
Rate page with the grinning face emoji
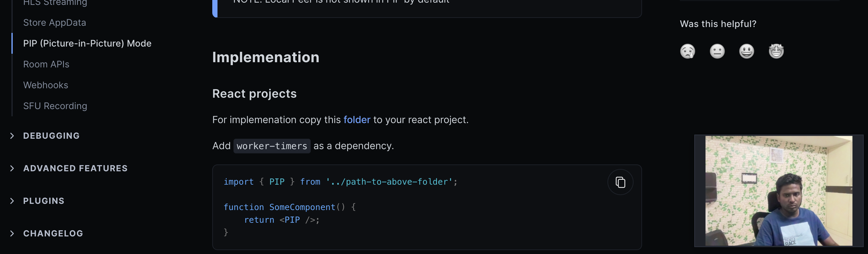746,51
